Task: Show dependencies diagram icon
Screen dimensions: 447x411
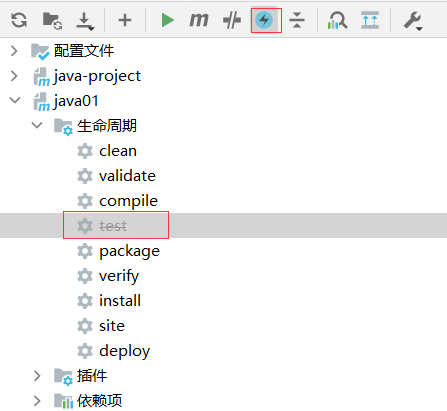Action: pyautogui.click(x=337, y=20)
